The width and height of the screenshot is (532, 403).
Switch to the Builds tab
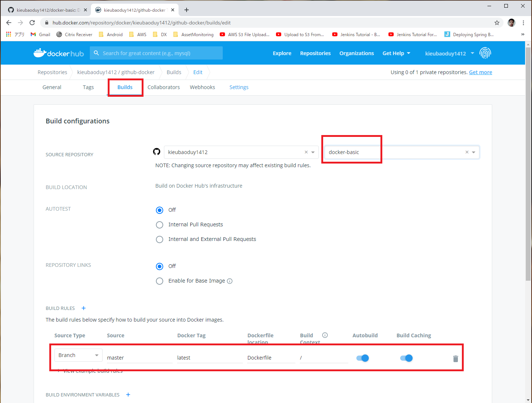tap(125, 87)
